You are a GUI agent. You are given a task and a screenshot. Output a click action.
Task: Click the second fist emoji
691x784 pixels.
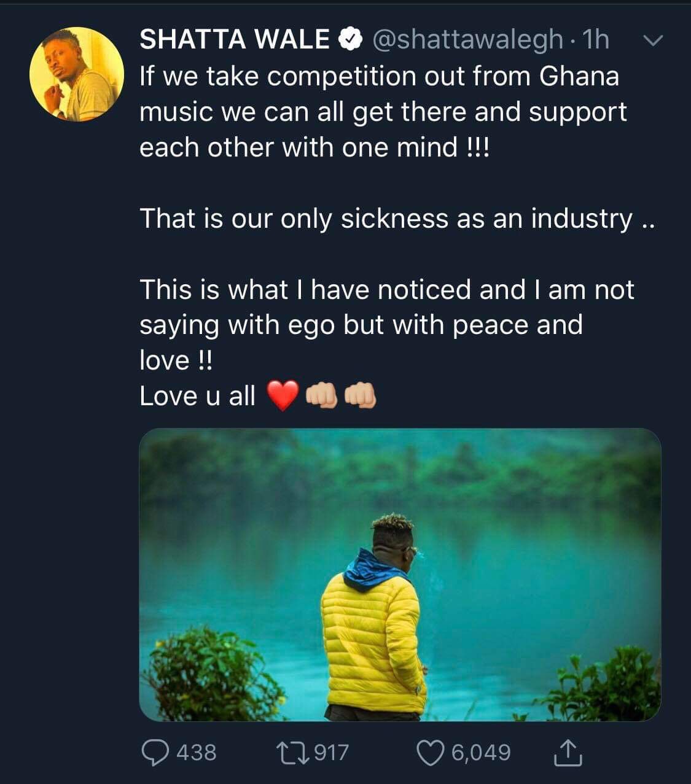point(360,395)
